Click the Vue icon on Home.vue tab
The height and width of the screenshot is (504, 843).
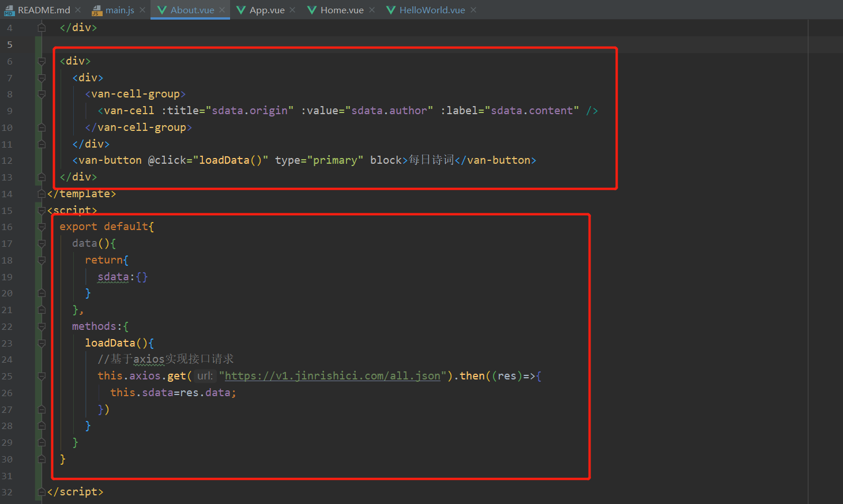click(312, 10)
